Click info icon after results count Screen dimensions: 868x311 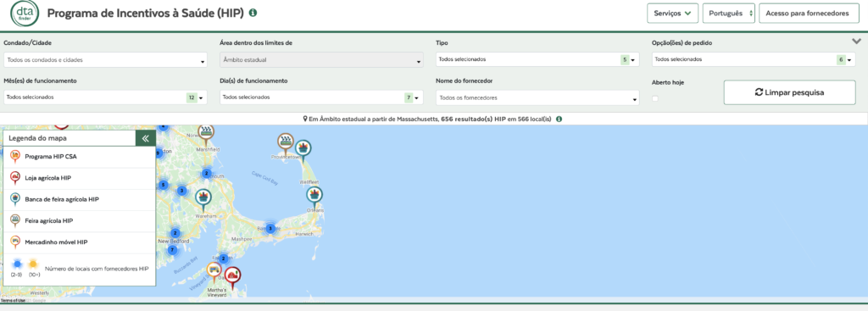point(559,119)
